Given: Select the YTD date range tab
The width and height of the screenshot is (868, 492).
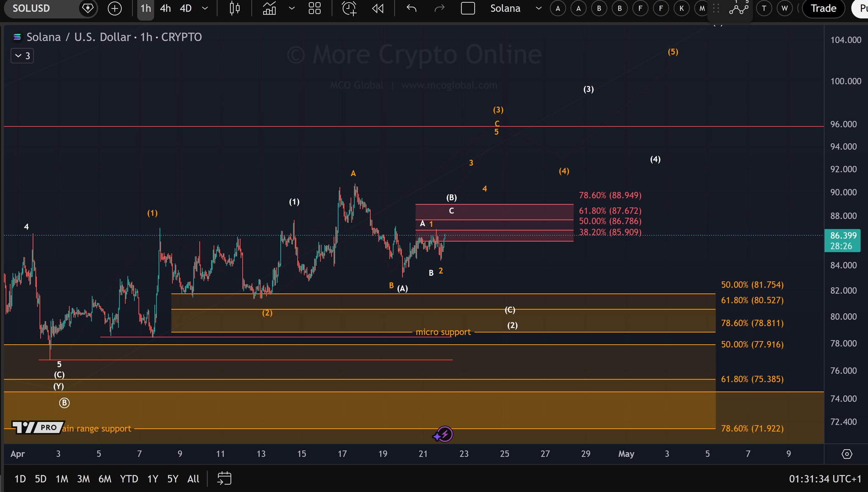Looking at the screenshot, I should pos(129,479).
